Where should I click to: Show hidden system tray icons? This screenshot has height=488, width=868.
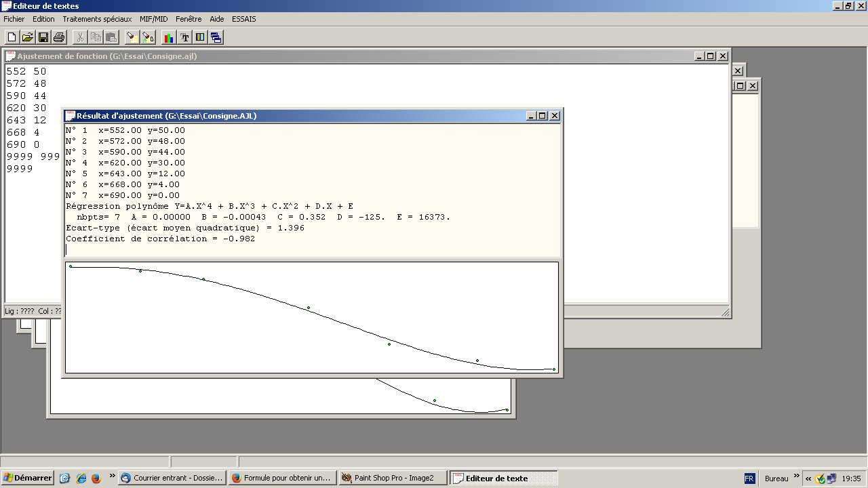click(x=808, y=479)
